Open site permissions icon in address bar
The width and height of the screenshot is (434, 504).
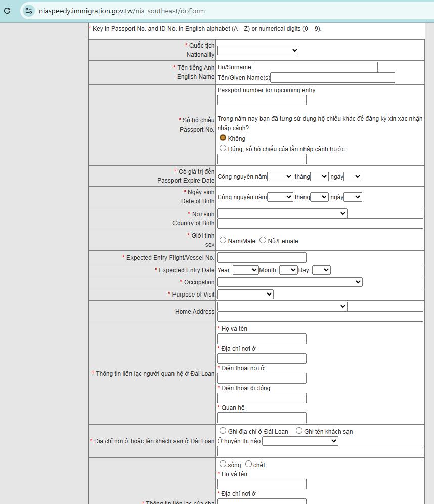point(30,10)
